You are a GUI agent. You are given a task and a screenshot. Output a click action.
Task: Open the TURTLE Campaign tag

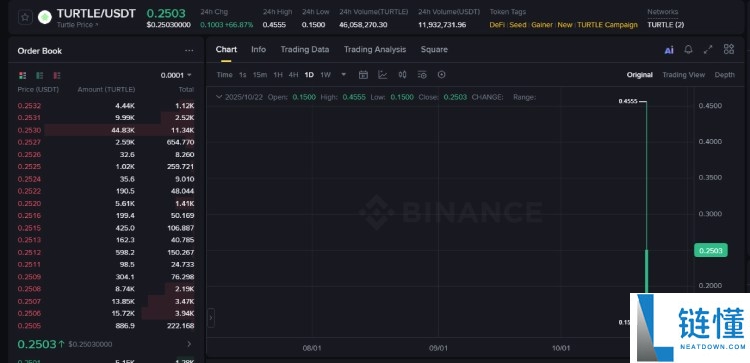[607, 25]
